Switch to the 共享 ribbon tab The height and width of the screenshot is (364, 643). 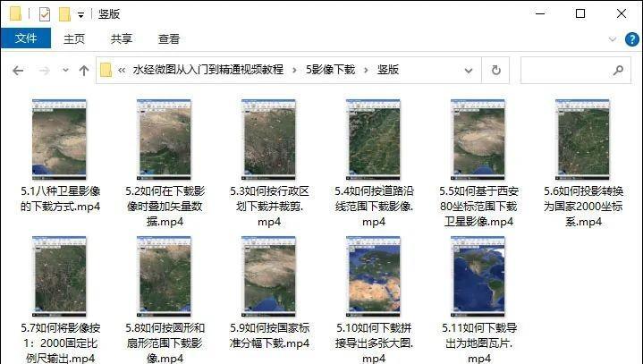[x=122, y=39]
